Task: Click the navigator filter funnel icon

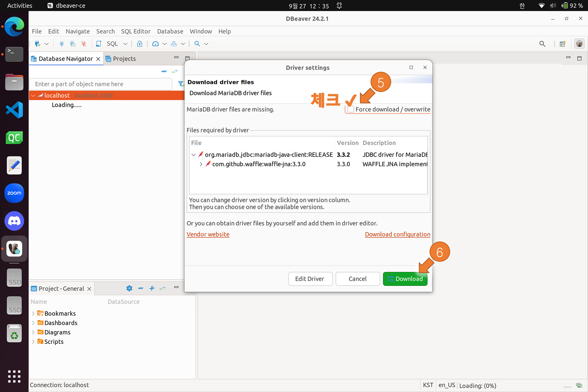Action: coord(181,84)
